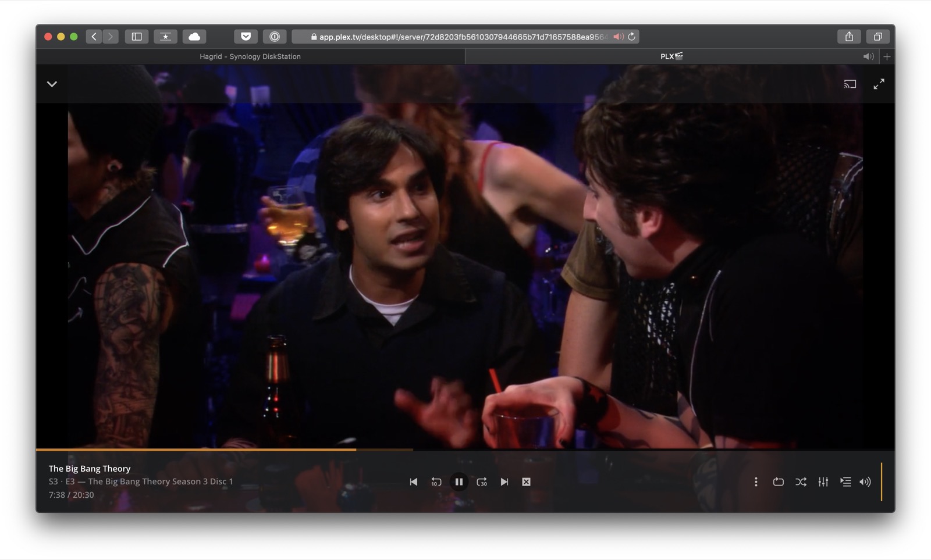
Task: Show the play queue
Action: [x=845, y=481]
